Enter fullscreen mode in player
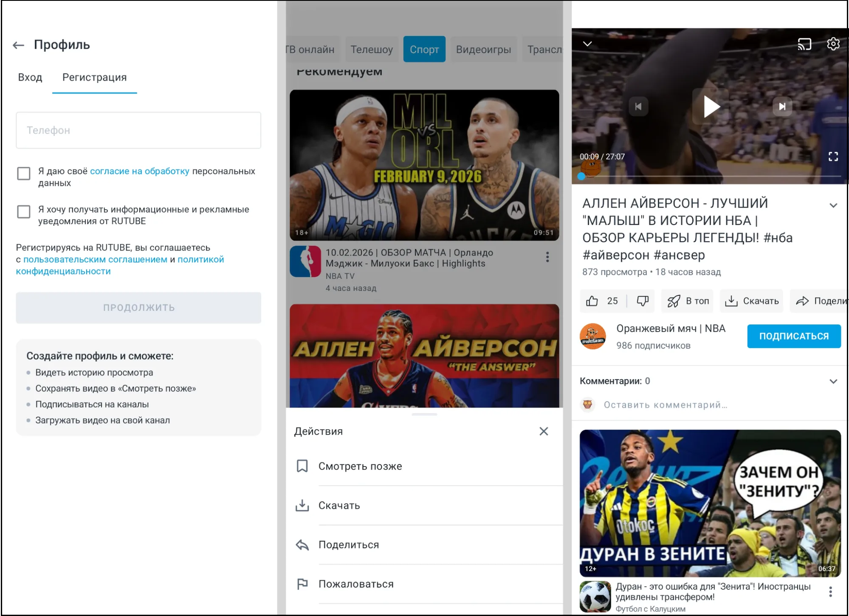 click(833, 157)
